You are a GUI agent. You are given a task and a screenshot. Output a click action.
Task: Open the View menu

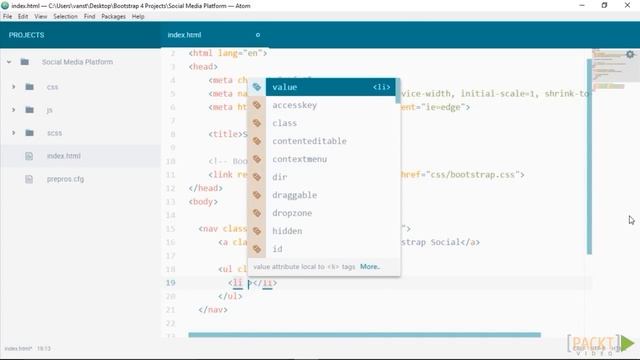(40, 16)
